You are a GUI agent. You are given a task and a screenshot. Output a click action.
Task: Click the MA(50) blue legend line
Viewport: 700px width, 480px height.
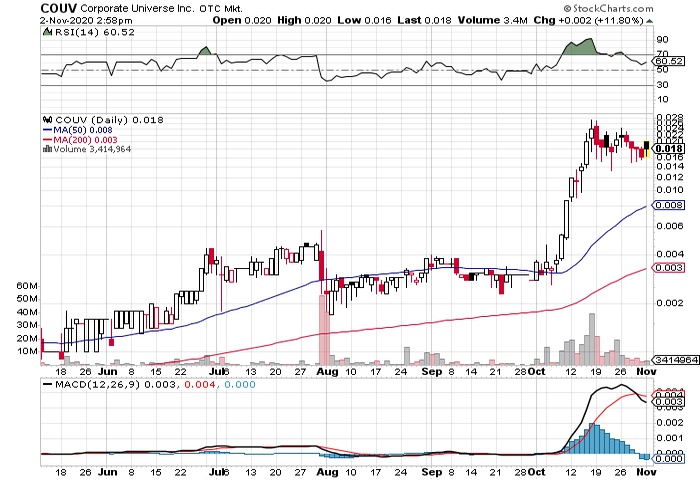pos(45,129)
